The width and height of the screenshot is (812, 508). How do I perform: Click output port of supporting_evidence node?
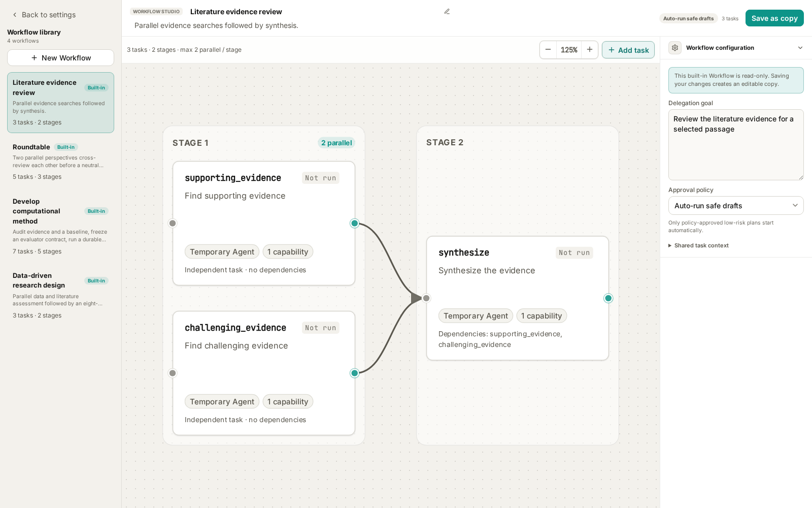click(x=355, y=224)
